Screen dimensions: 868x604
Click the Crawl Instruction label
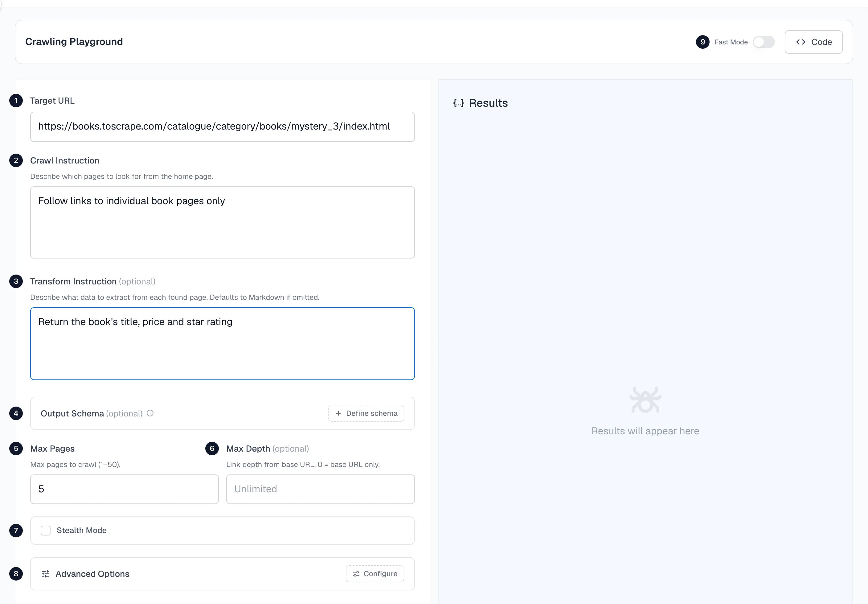pos(65,160)
